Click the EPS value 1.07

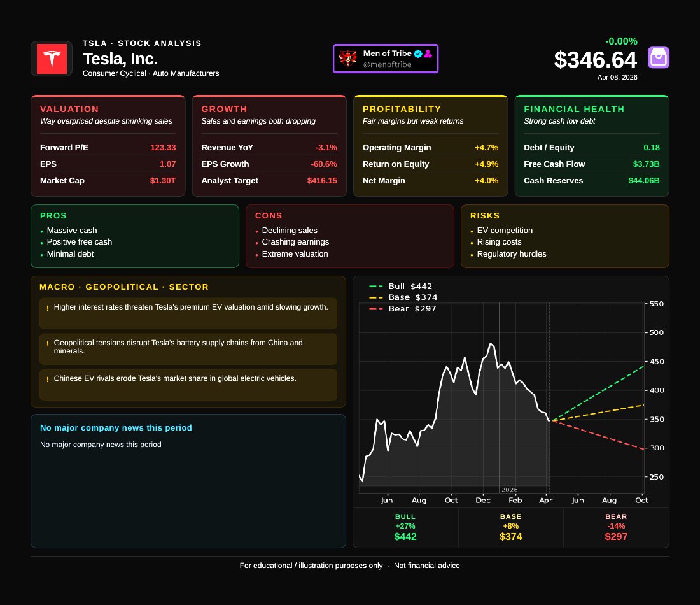tap(167, 164)
